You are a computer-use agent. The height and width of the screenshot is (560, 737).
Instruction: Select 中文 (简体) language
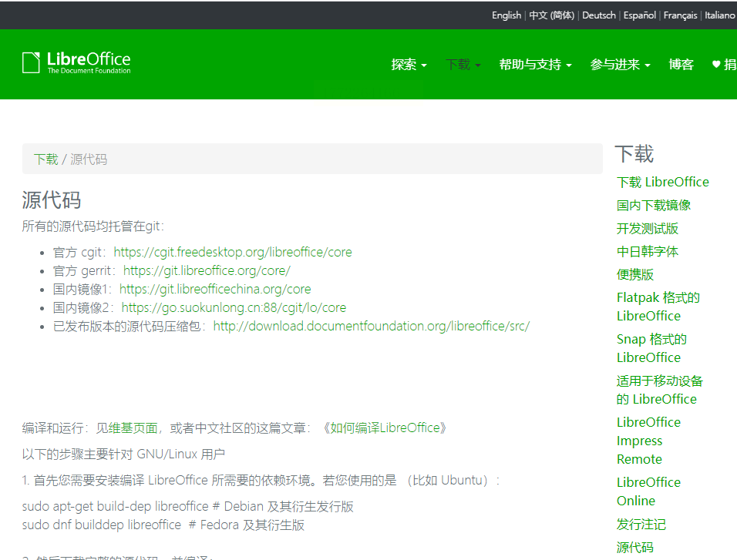(x=551, y=15)
